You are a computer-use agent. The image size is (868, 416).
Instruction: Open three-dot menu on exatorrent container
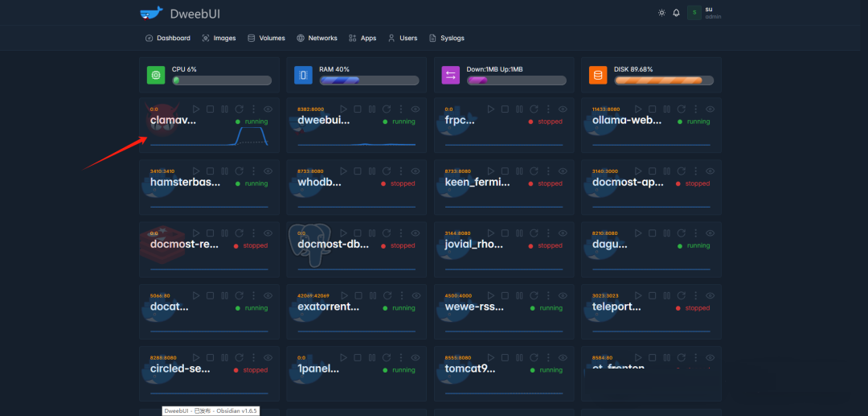tap(401, 295)
